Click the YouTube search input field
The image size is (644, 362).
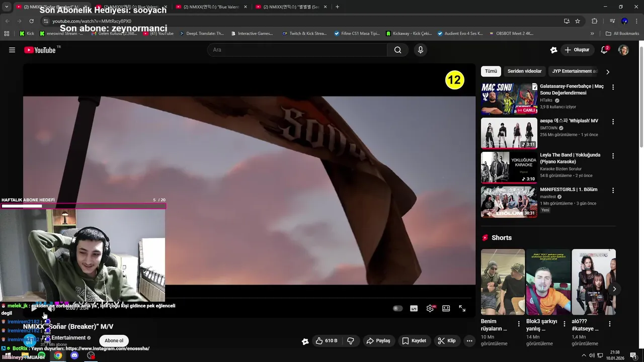click(297, 50)
